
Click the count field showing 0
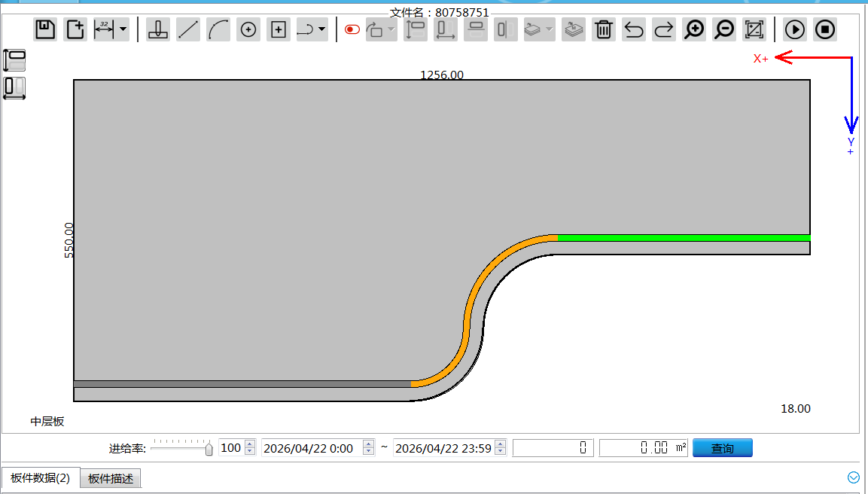point(553,448)
